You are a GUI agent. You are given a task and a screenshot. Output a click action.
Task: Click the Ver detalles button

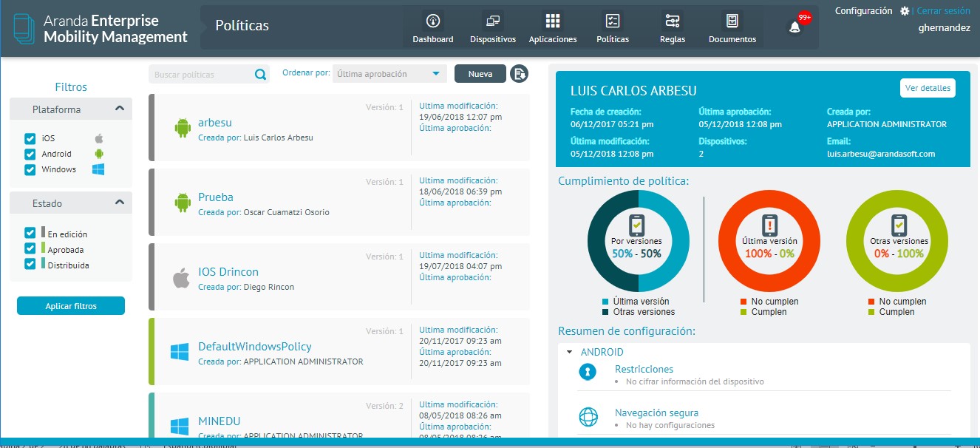click(928, 88)
